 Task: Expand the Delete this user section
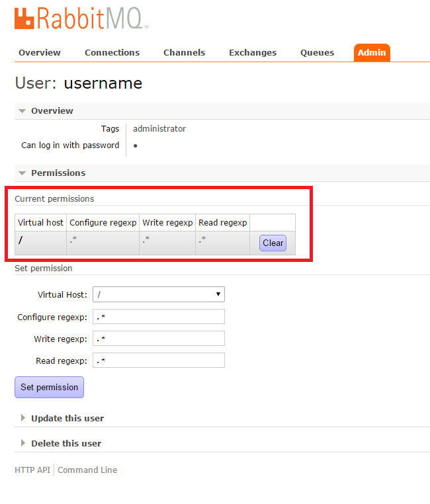click(65, 443)
